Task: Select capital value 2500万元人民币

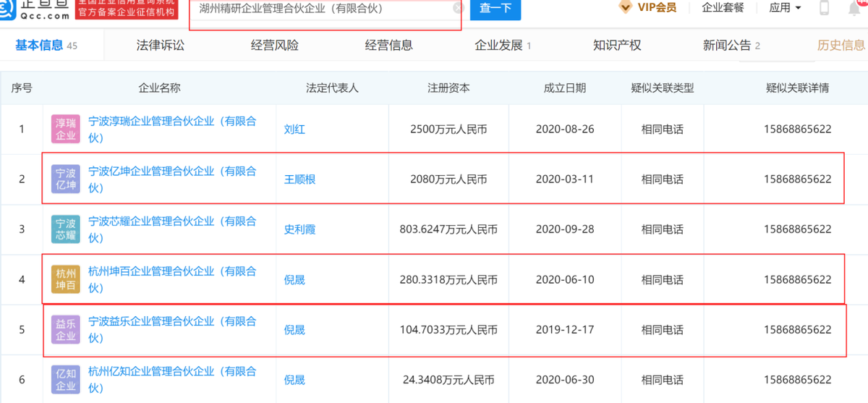Action: (448, 130)
